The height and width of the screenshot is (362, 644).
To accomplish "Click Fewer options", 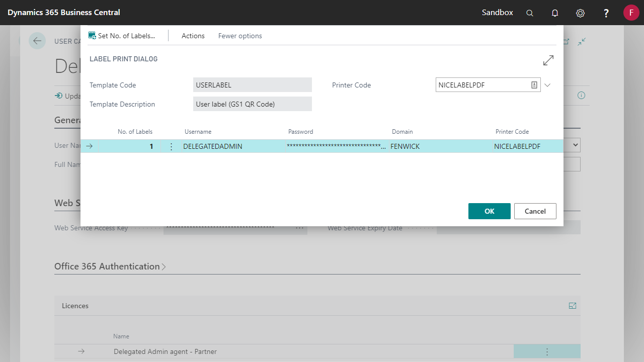I will point(240,36).
